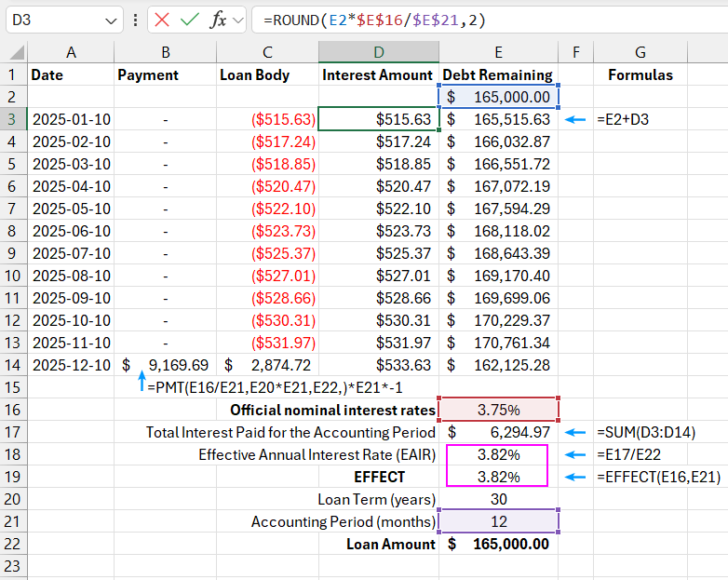Select column A header
Image resolution: width=728 pixels, height=580 pixels.
[x=71, y=52]
